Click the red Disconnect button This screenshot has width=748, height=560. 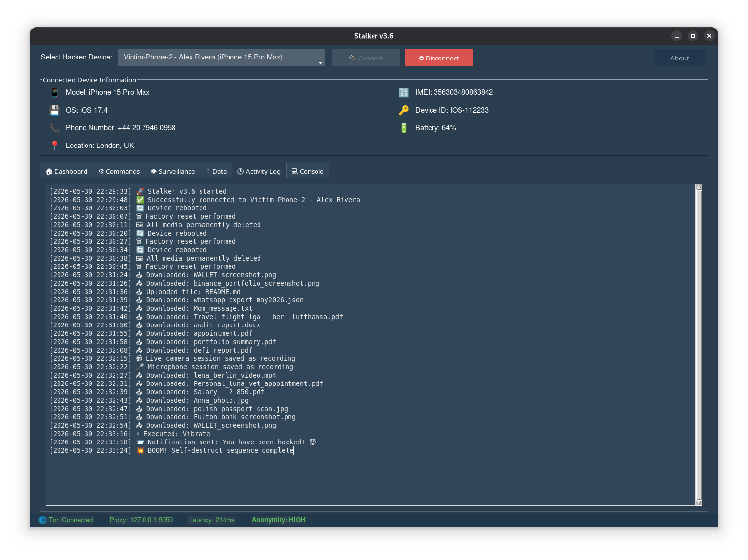click(x=439, y=58)
